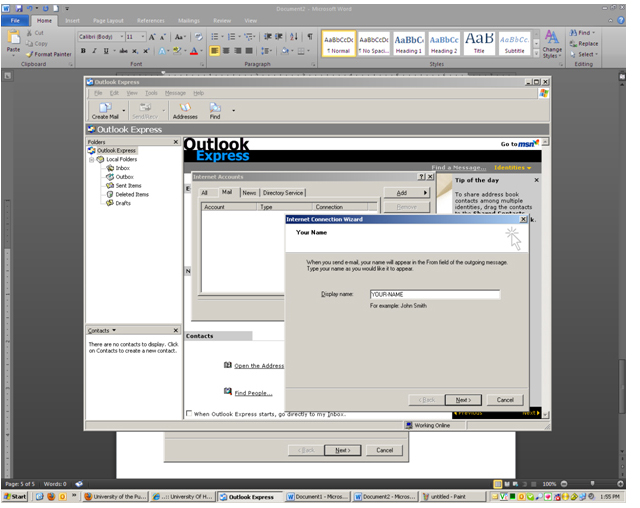Image resolution: width=640 pixels, height=508 pixels.
Task: Click the Word zoom slider
Action: (592, 484)
